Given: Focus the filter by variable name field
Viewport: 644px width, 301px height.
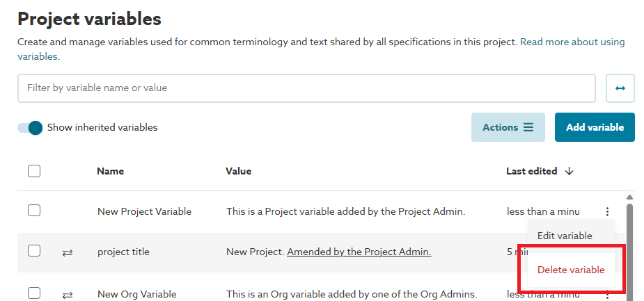Looking at the screenshot, I should pyautogui.click(x=306, y=88).
